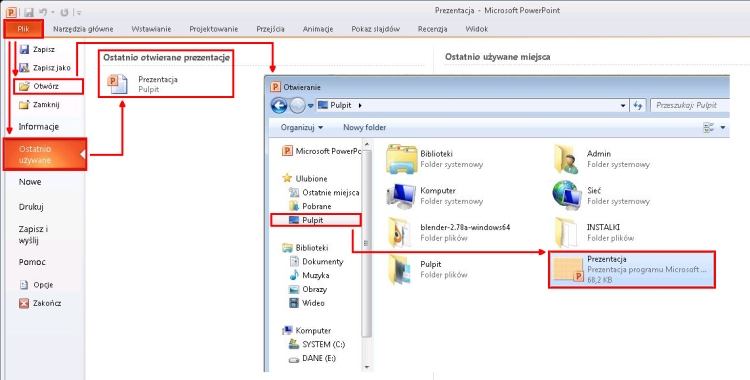Switch to Przejścia tab
This screenshot has height=380, width=750.
[270, 29]
